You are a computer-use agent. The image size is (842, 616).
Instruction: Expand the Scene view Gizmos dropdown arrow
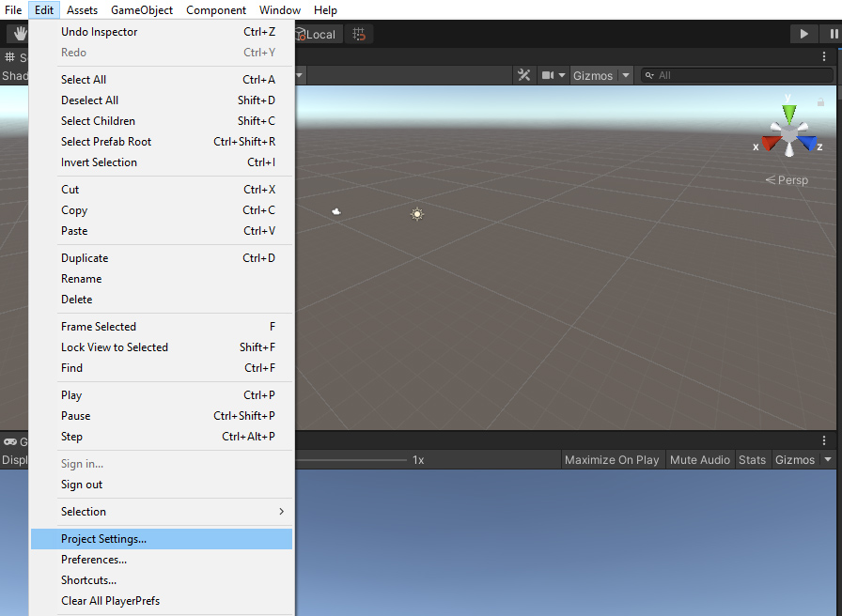[x=627, y=75]
